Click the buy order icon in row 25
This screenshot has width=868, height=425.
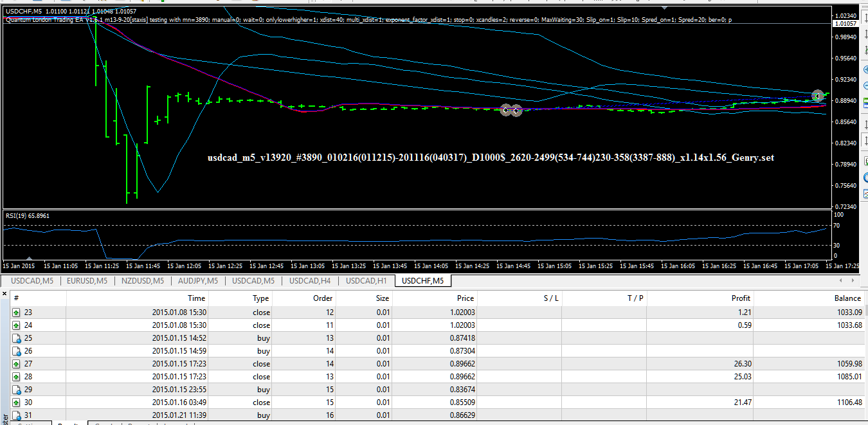click(16, 338)
